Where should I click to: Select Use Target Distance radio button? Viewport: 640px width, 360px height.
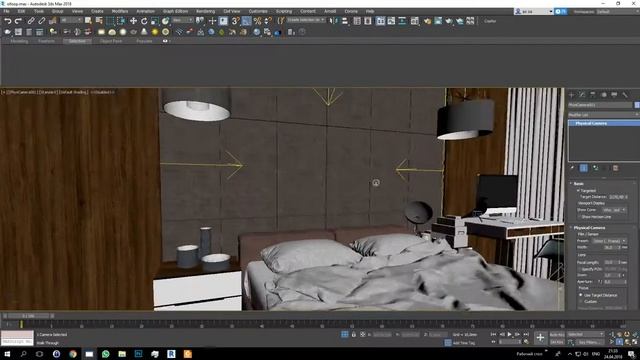581,295
